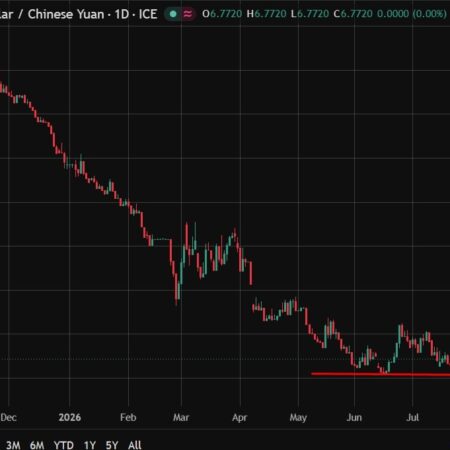The image size is (450, 450).
Task: Click the May label on time axis
Action: tap(298, 418)
